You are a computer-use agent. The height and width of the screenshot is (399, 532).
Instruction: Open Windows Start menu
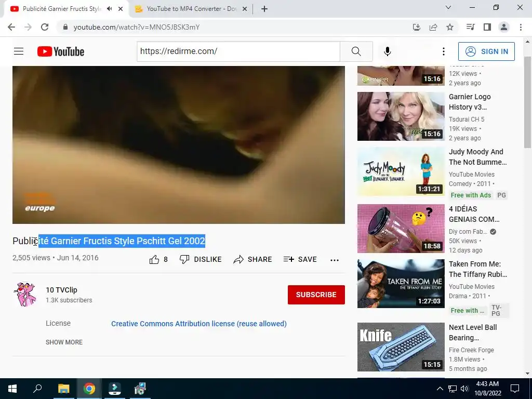(x=12, y=389)
